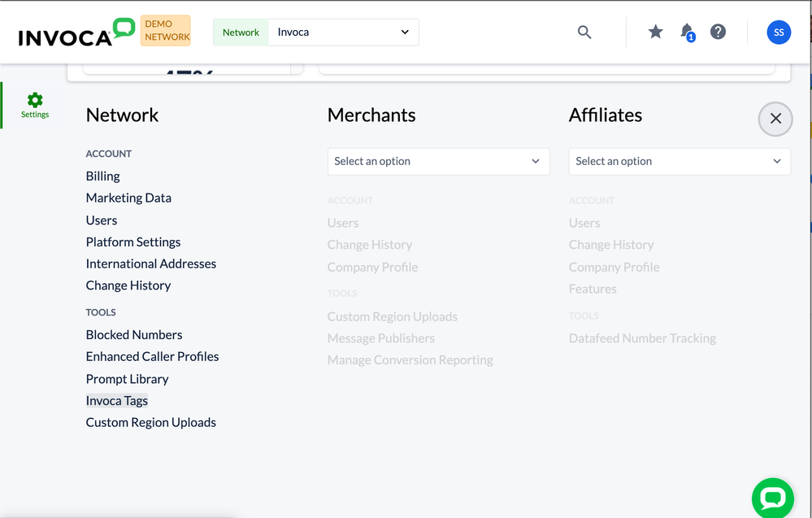The width and height of the screenshot is (812, 518).
Task: Open Platform Settings
Action: click(133, 242)
